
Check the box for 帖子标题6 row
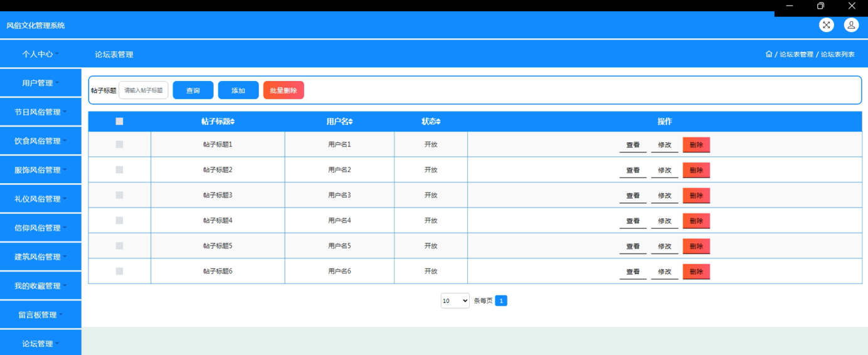point(119,272)
